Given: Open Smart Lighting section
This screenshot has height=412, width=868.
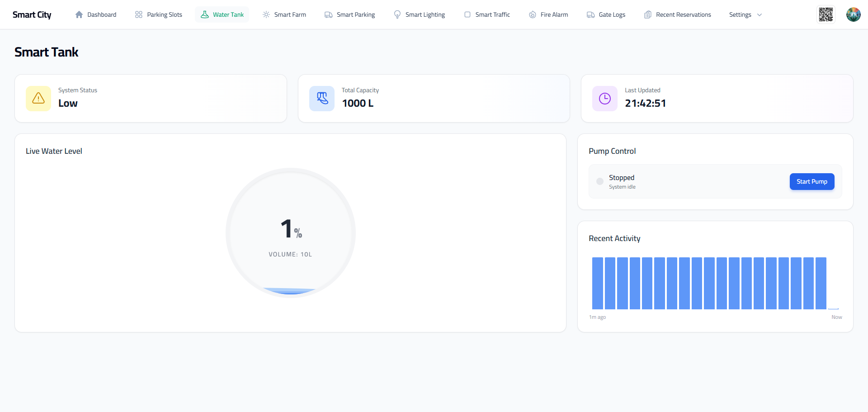Looking at the screenshot, I should pyautogui.click(x=420, y=14).
